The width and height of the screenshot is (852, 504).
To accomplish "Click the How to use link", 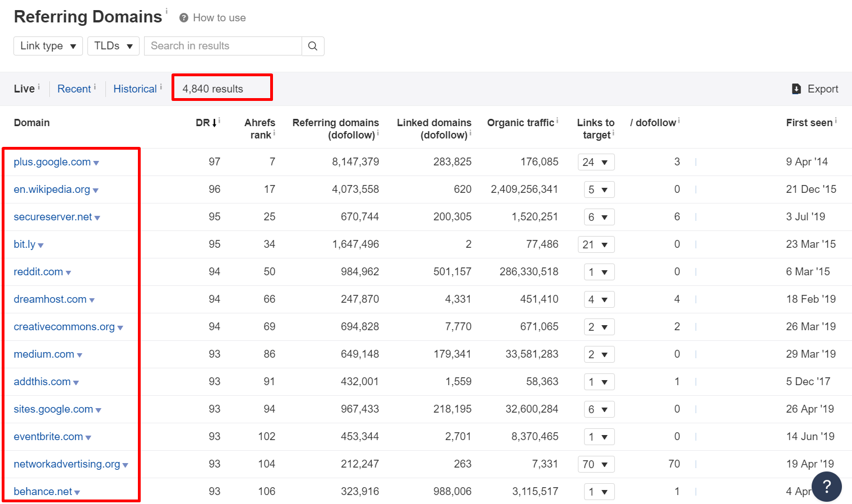I will coord(219,18).
